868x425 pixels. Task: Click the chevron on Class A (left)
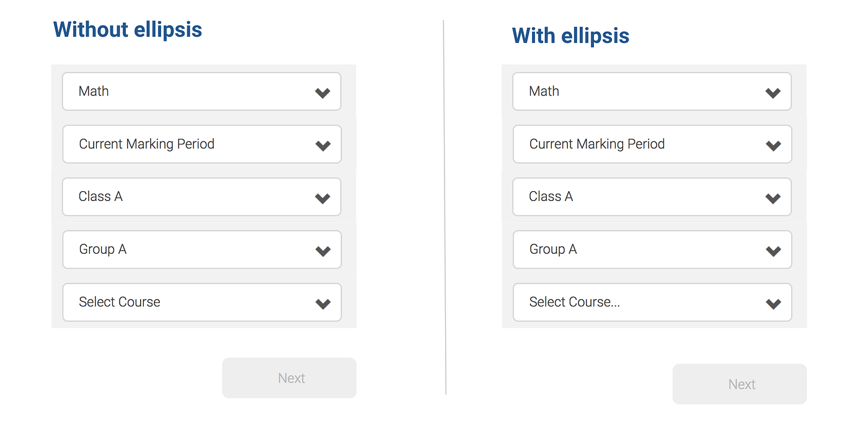tap(322, 197)
